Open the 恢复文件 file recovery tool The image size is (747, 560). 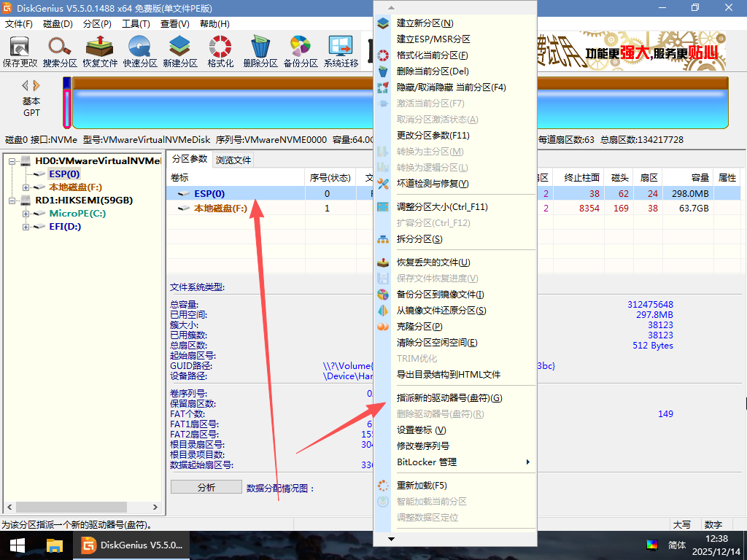[x=100, y=51]
